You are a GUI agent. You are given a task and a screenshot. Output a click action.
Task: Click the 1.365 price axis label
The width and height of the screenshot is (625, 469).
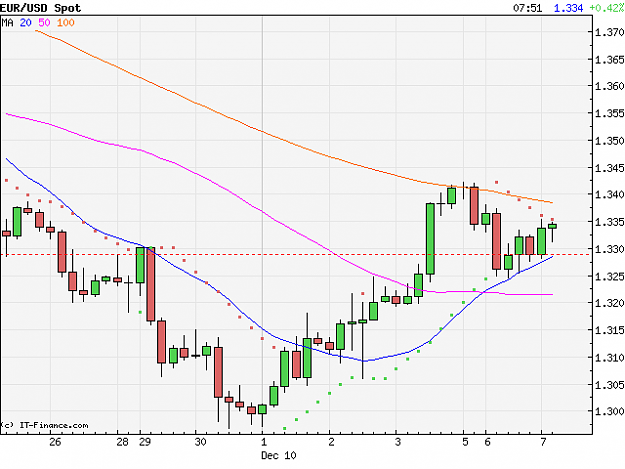609,60
